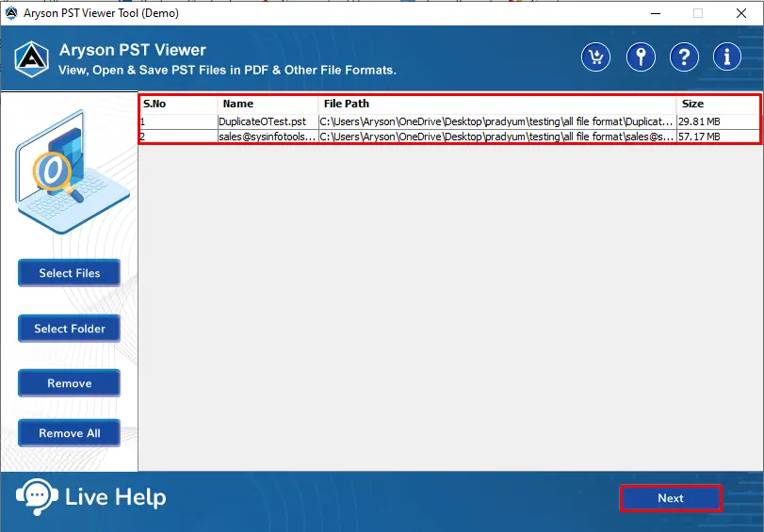
Task: Sort by the S.No column header
Action: 178,104
